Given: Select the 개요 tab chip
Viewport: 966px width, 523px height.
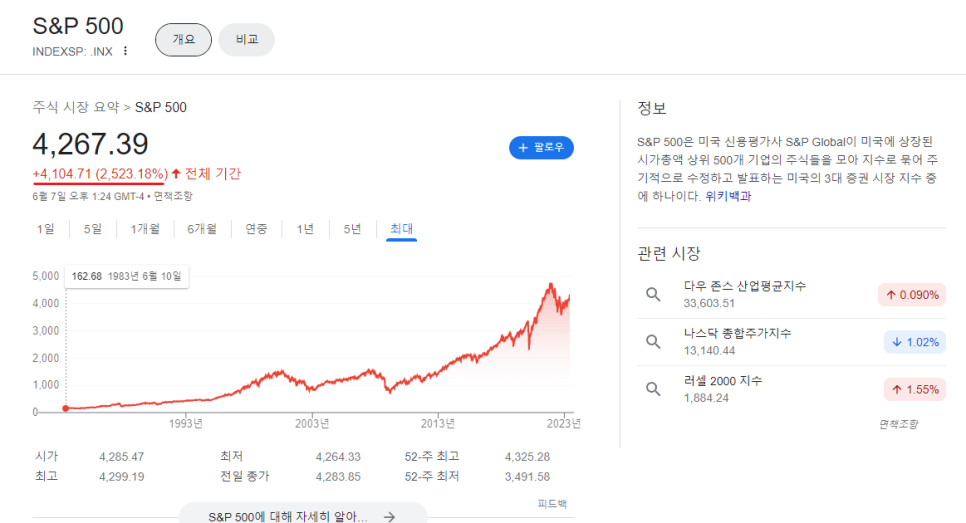Looking at the screenshot, I should (184, 39).
